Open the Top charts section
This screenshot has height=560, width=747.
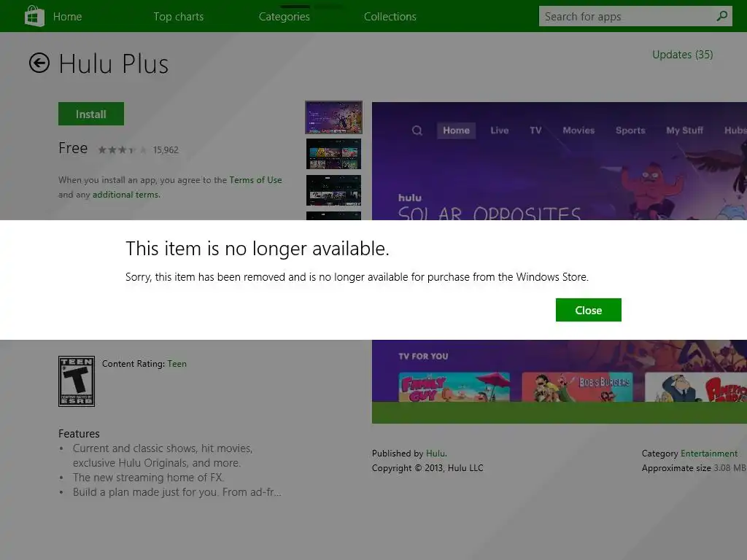(178, 17)
